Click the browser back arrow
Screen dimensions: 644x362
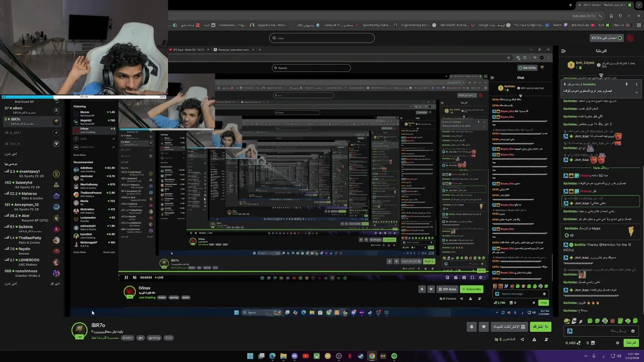pos(638,16)
